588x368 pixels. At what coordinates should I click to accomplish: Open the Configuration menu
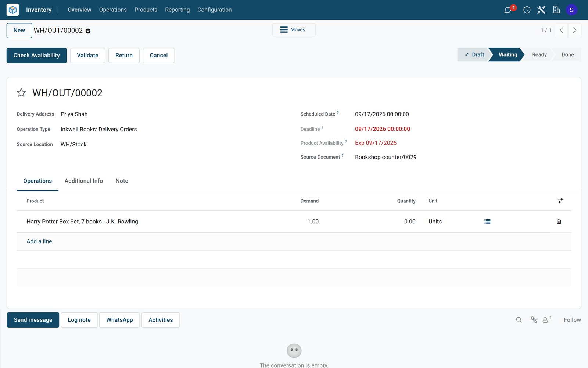coord(215,10)
